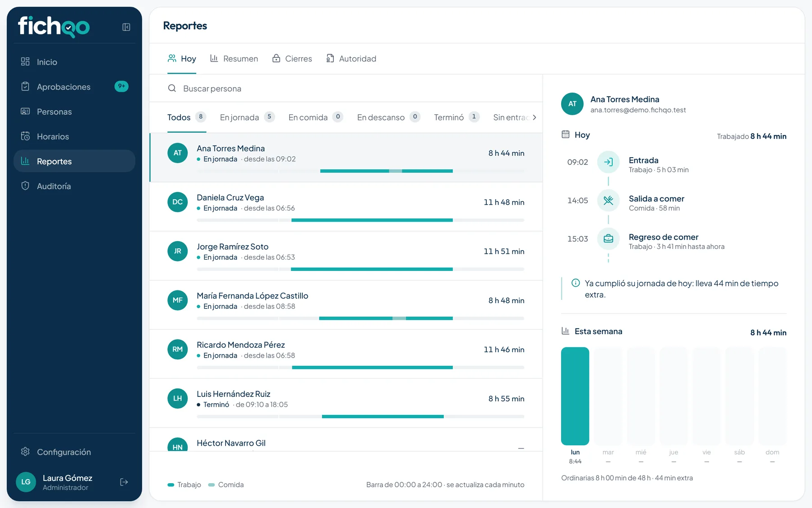Expand more filters with the right chevron
812x508 pixels.
[535, 117]
